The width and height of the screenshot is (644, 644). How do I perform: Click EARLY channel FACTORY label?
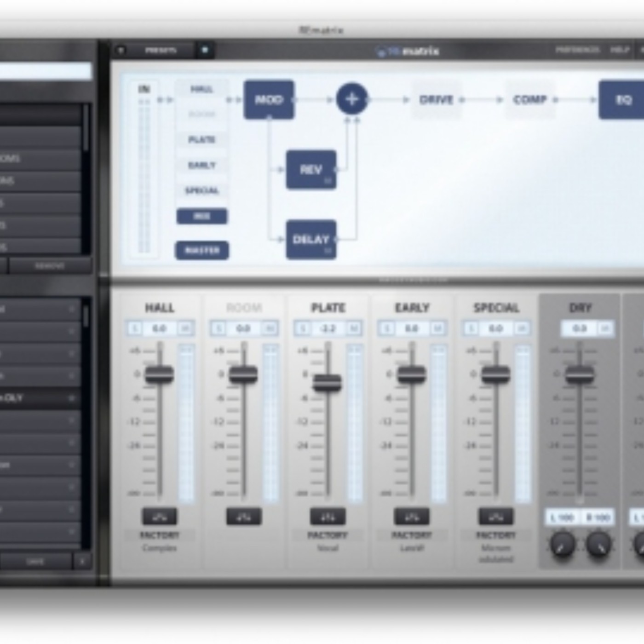pos(411,535)
